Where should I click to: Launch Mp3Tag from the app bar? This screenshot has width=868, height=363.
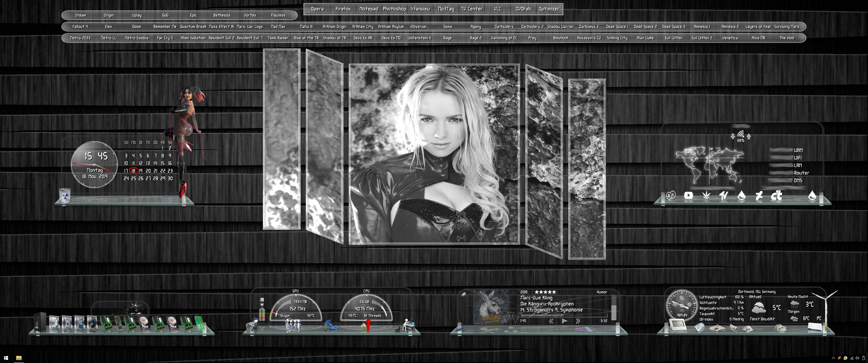446,9
